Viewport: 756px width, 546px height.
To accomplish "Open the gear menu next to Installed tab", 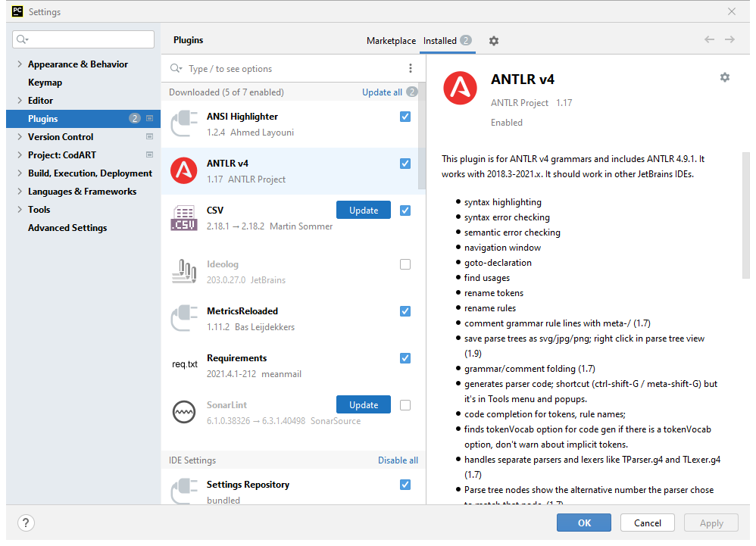I will [x=494, y=41].
